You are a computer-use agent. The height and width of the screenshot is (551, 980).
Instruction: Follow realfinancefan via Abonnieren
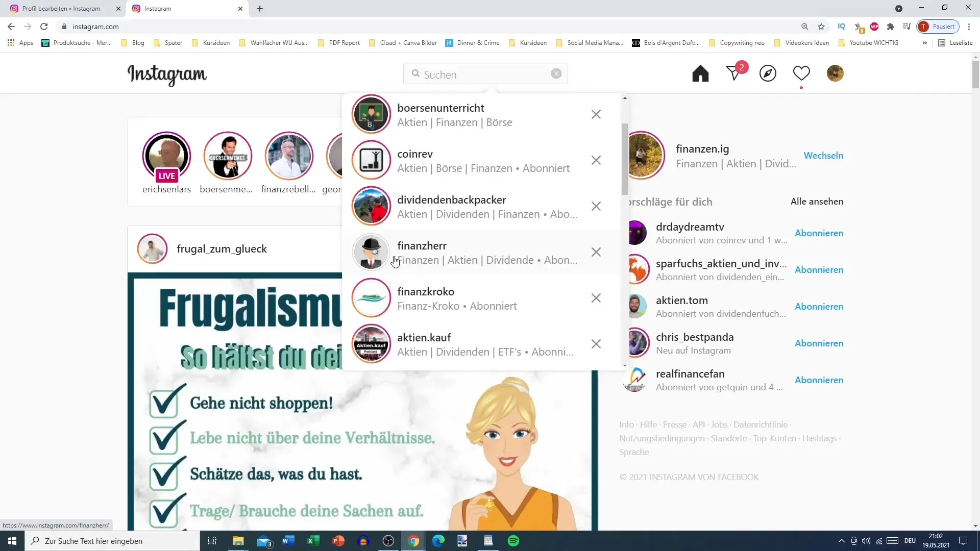tap(819, 380)
